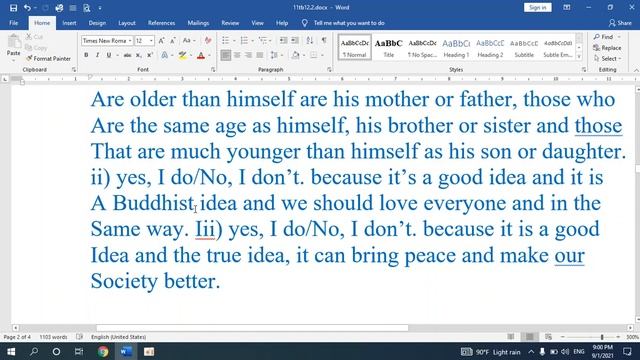Sort the selected paragraphs
The image size is (640, 360).
[310, 40]
